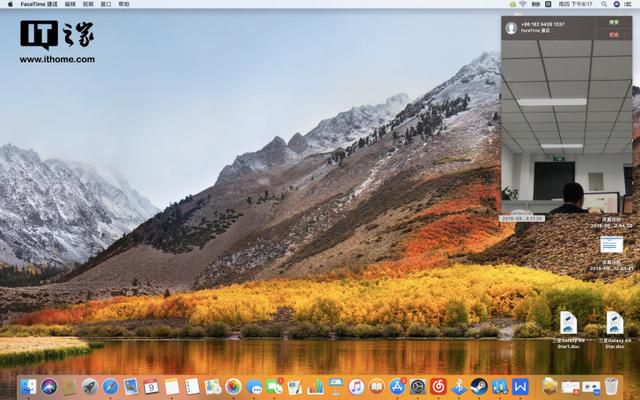This screenshot has height=400, width=640.
Task: Open the box stack icon beside Dock divider
Action: coord(550,387)
